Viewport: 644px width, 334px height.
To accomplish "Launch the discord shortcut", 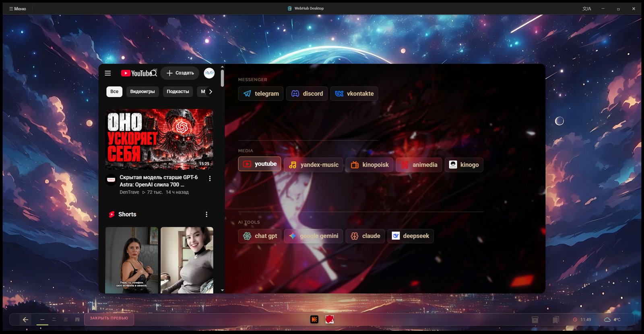I will [x=307, y=94].
